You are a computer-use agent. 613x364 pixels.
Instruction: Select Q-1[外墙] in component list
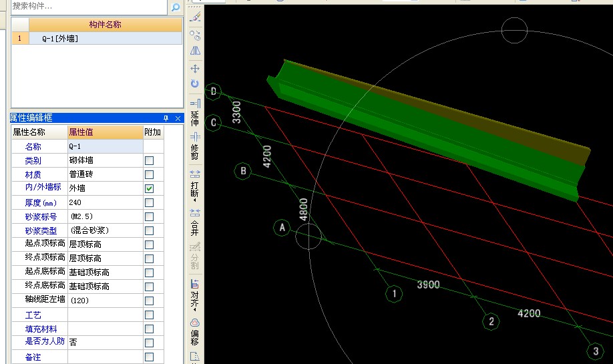point(105,38)
